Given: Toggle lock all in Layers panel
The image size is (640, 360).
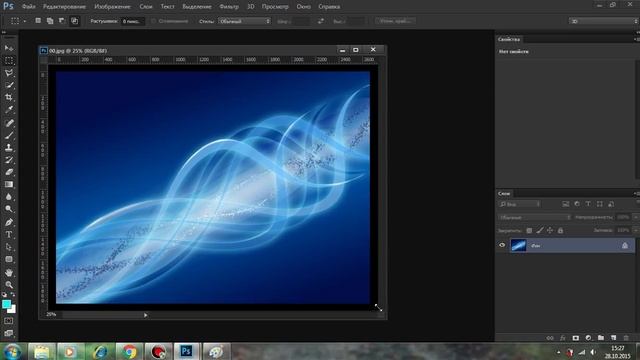Looking at the screenshot, I should (560, 231).
